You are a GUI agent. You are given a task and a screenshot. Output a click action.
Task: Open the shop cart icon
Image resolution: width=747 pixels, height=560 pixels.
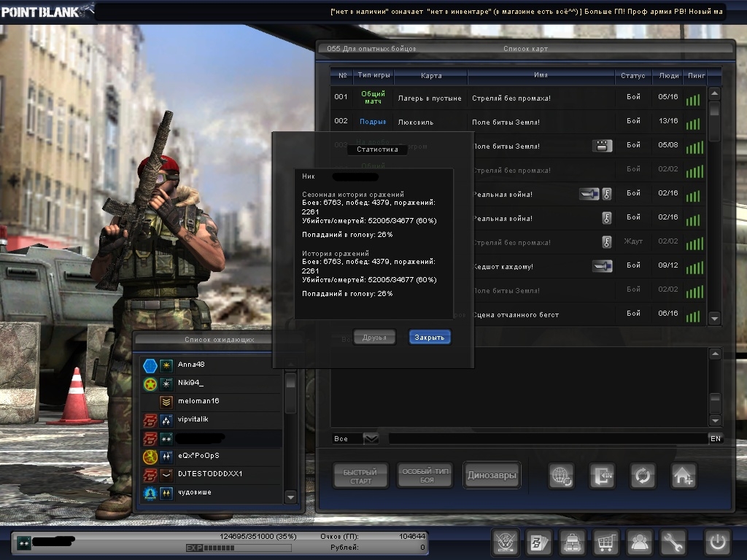(605, 542)
